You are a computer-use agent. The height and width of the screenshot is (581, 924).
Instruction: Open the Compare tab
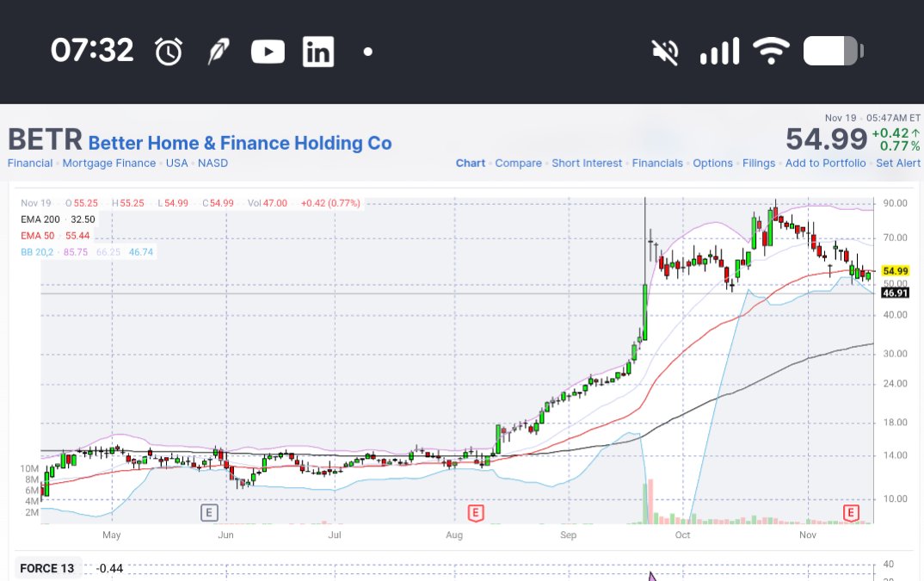518,164
